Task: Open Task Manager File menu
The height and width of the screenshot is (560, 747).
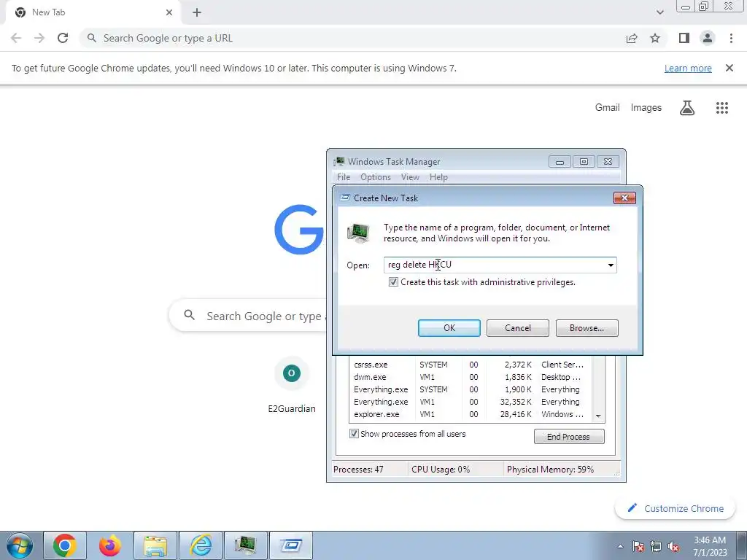Action: click(x=344, y=177)
